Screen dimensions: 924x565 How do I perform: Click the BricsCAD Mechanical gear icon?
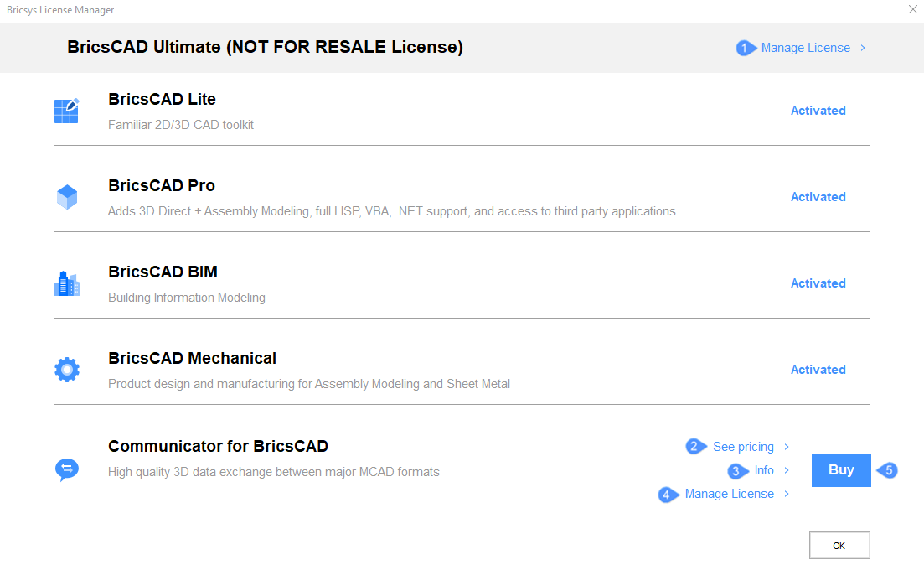pyautogui.click(x=66, y=370)
